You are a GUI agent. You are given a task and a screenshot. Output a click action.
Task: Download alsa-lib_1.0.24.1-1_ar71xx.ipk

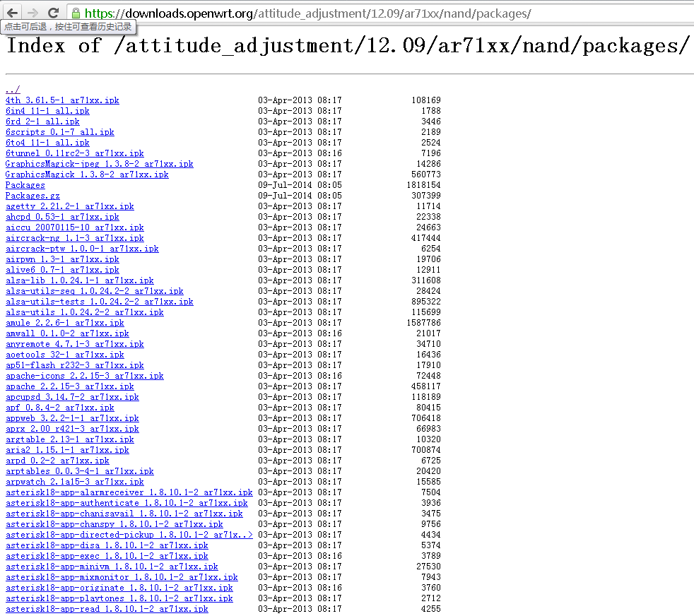click(x=80, y=280)
